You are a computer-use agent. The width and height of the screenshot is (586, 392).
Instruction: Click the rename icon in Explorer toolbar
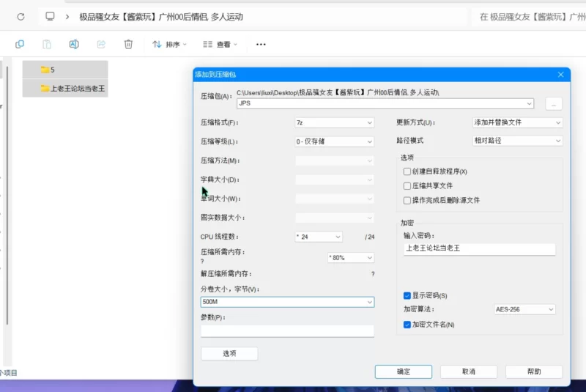74,44
